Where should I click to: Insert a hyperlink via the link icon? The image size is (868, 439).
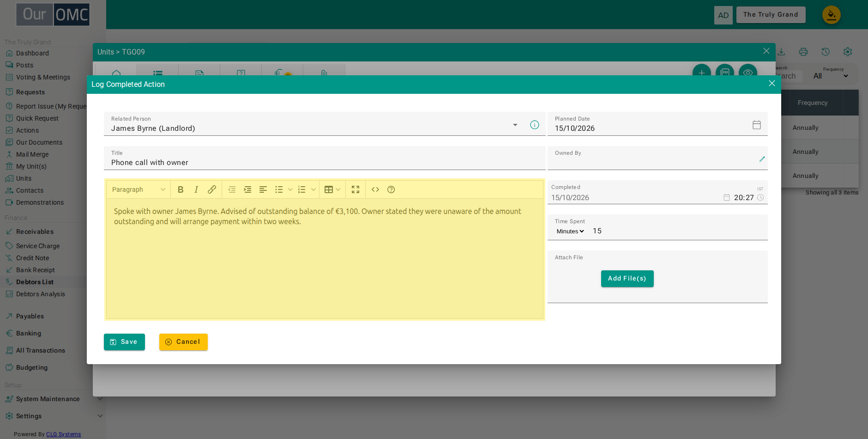[212, 189]
